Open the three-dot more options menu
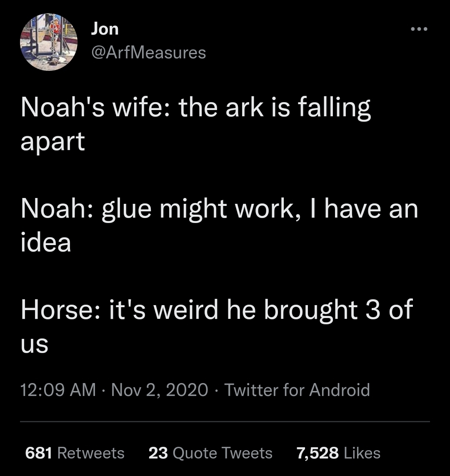The width and height of the screenshot is (450, 476). [x=419, y=29]
